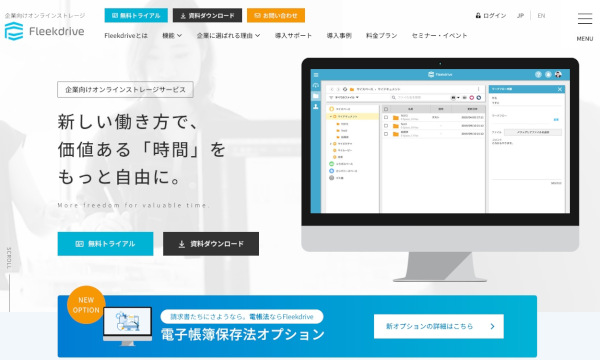Open the 導入サポート menu item
The height and width of the screenshot is (360, 600).
(x=293, y=36)
